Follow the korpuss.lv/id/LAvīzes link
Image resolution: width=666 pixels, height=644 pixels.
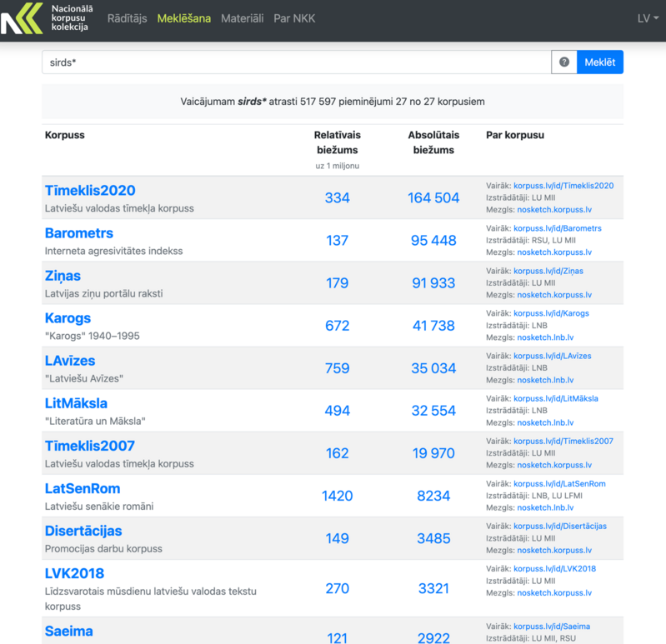[552, 356]
